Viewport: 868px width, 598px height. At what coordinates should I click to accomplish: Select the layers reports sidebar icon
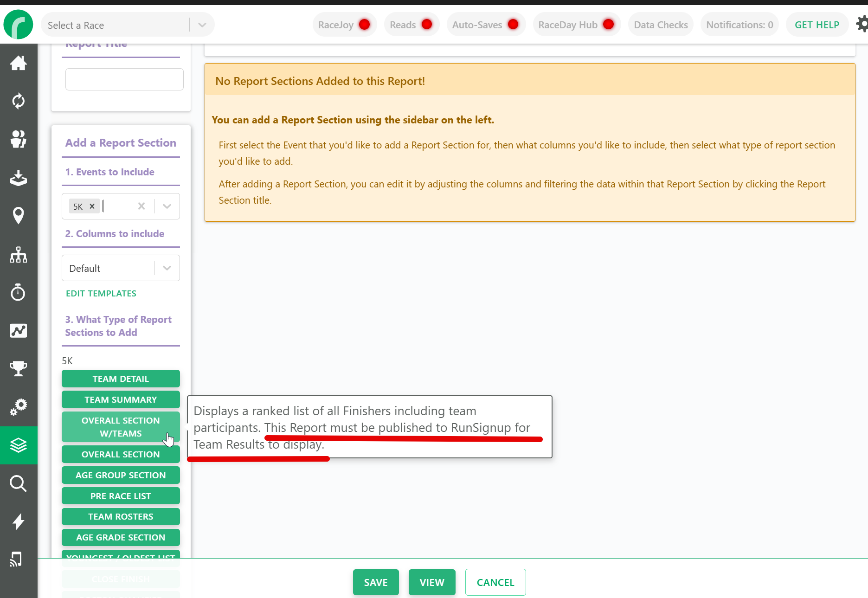coord(19,445)
